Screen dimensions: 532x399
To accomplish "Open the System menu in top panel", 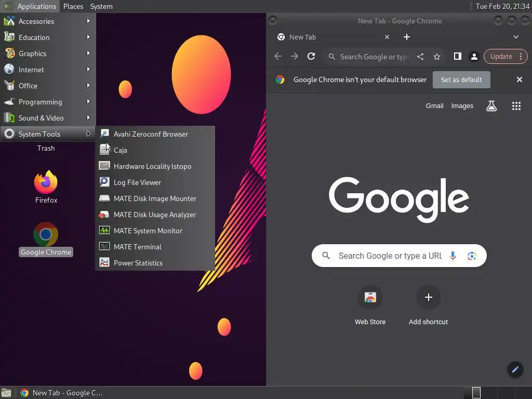I will 101,6.
